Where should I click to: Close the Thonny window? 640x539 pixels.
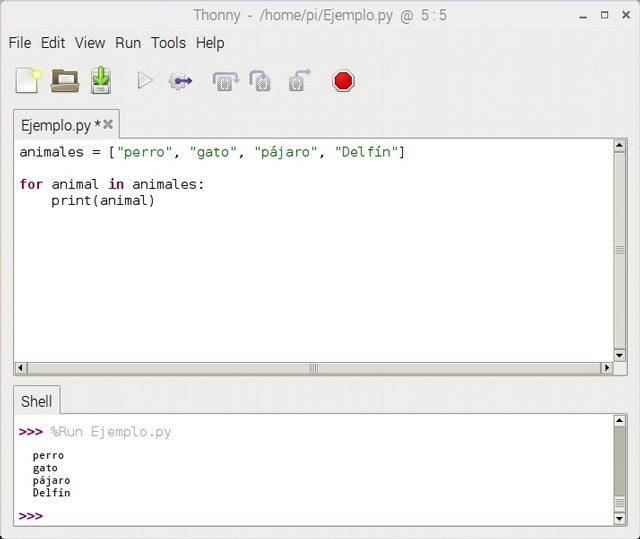(626, 15)
